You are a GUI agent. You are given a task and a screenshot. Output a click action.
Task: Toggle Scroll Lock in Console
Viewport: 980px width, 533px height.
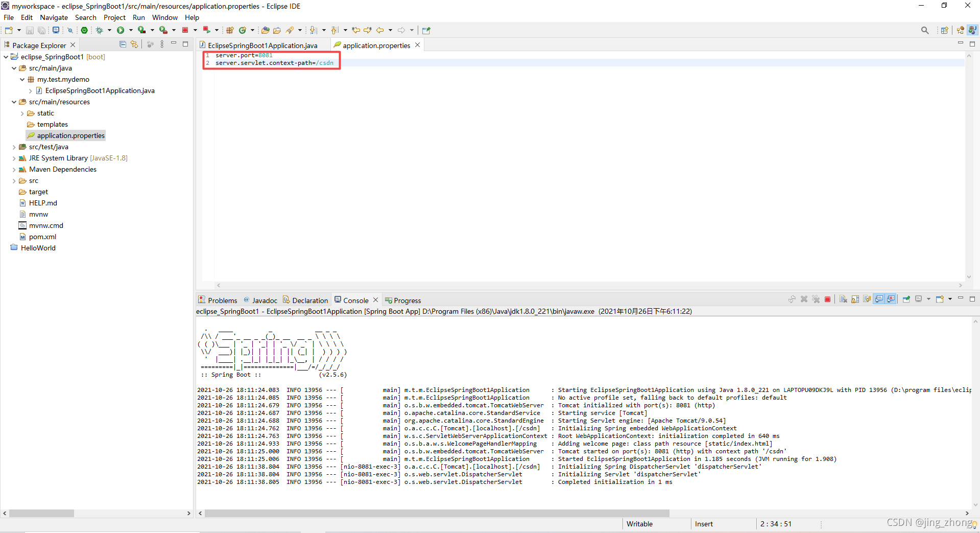tap(855, 299)
